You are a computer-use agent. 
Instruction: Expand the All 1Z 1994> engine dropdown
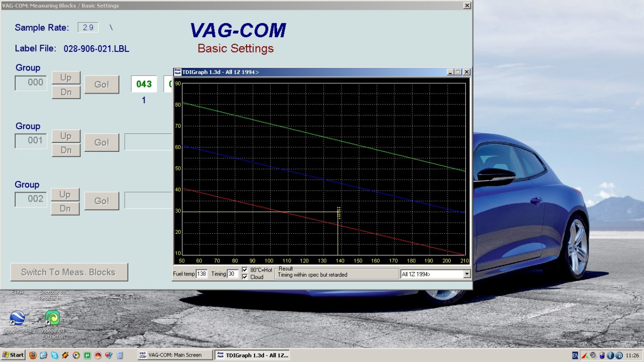466,274
